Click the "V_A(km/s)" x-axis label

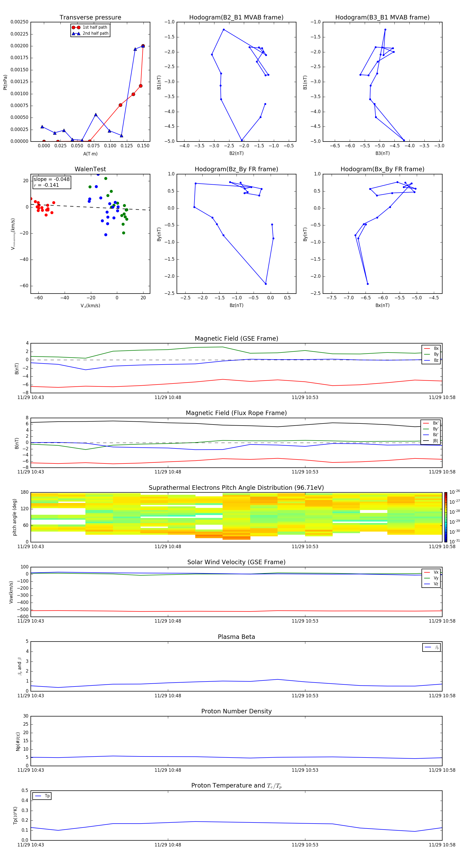[x=90, y=306]
